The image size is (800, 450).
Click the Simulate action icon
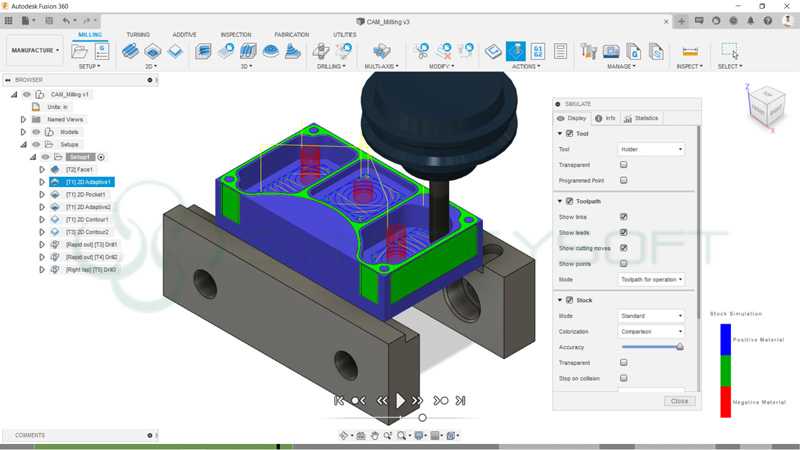[516, 51]
